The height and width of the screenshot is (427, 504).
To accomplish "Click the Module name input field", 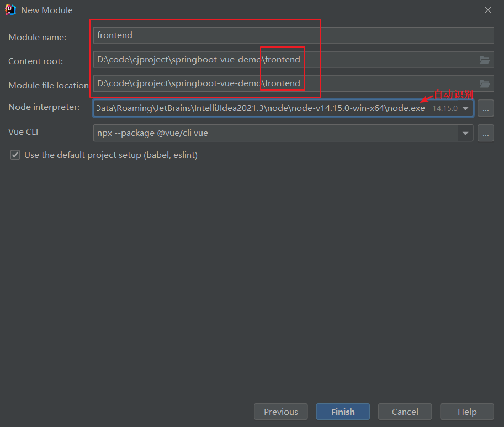I will 293,35.
